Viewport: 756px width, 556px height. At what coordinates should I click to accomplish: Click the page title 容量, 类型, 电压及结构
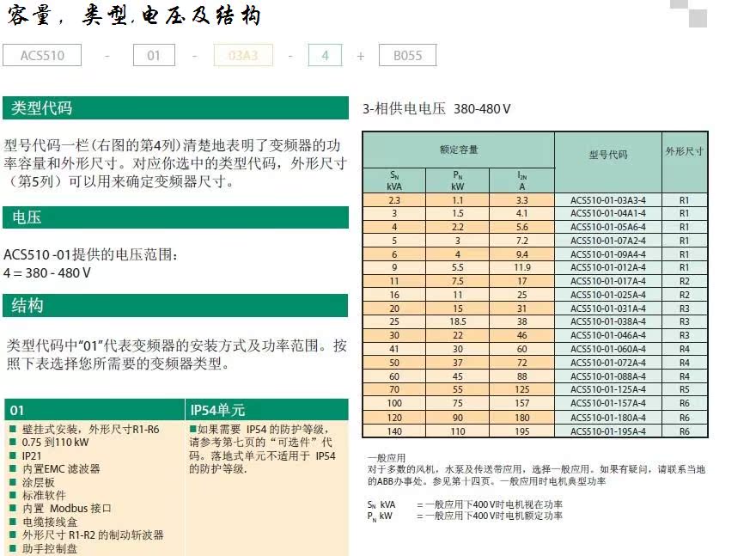(134, 15)
